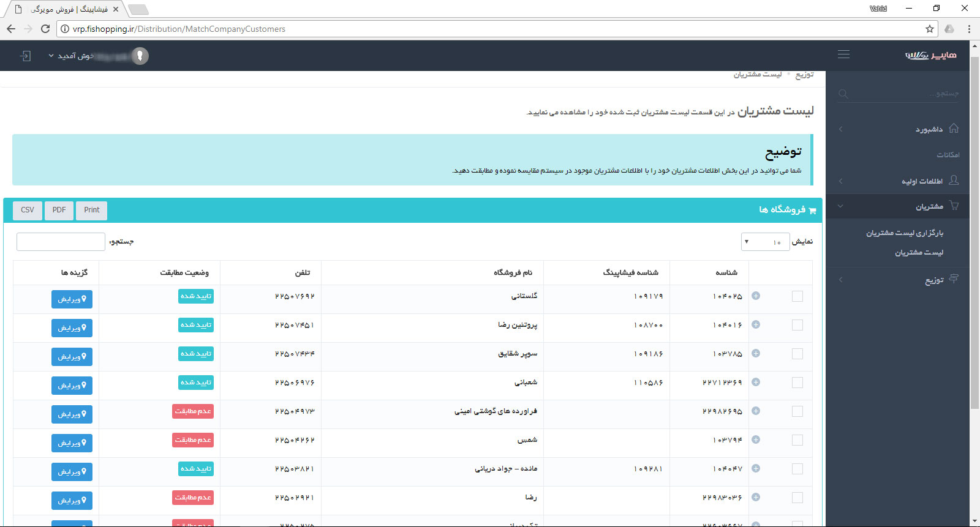Expand the داشبورد sidebar menu
980x527 pixels.
tap(929, 129)
